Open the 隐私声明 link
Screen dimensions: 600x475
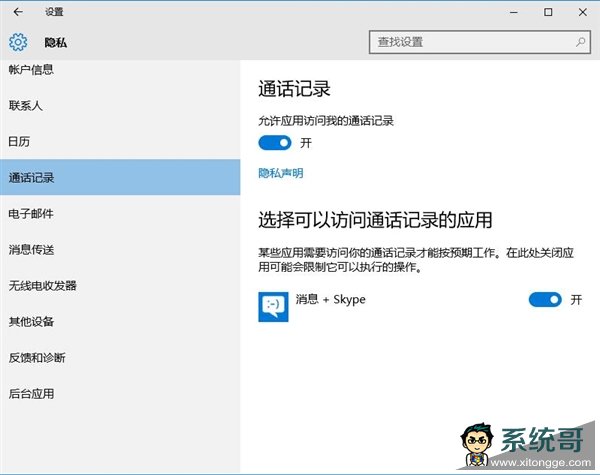click(281, 173)
